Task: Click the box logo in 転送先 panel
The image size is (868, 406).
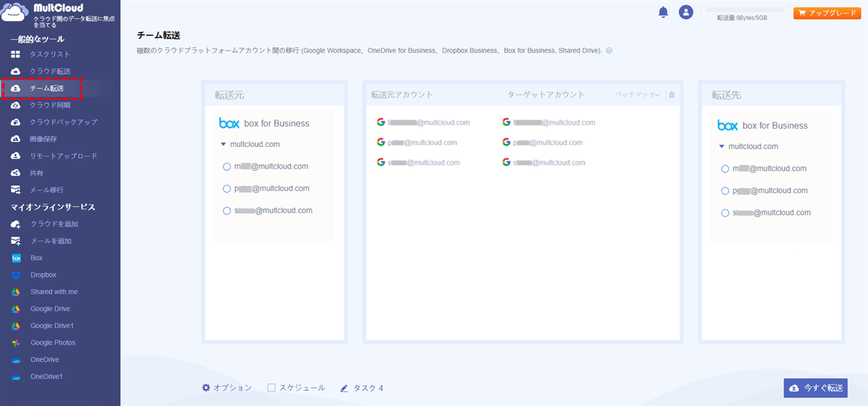Action: tap(728, 125)
